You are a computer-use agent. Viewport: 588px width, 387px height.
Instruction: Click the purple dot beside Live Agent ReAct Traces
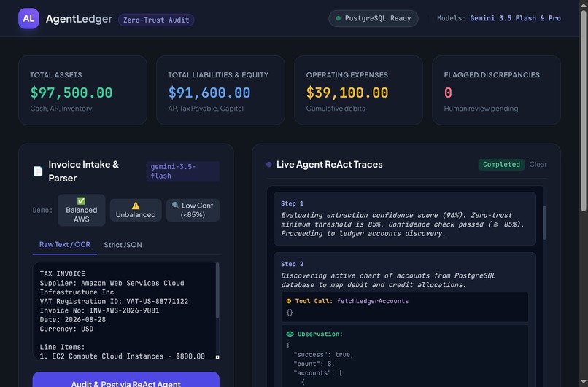[x=269, y=165]
